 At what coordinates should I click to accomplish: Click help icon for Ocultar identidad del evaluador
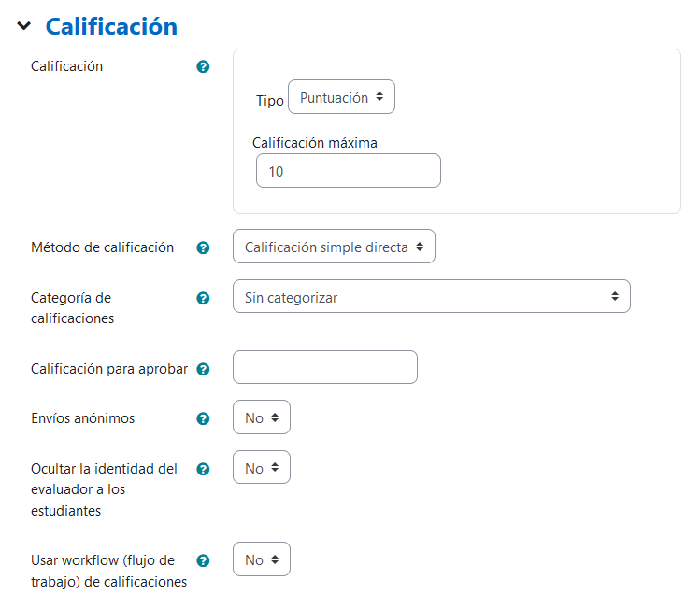(x=203, y=469)
